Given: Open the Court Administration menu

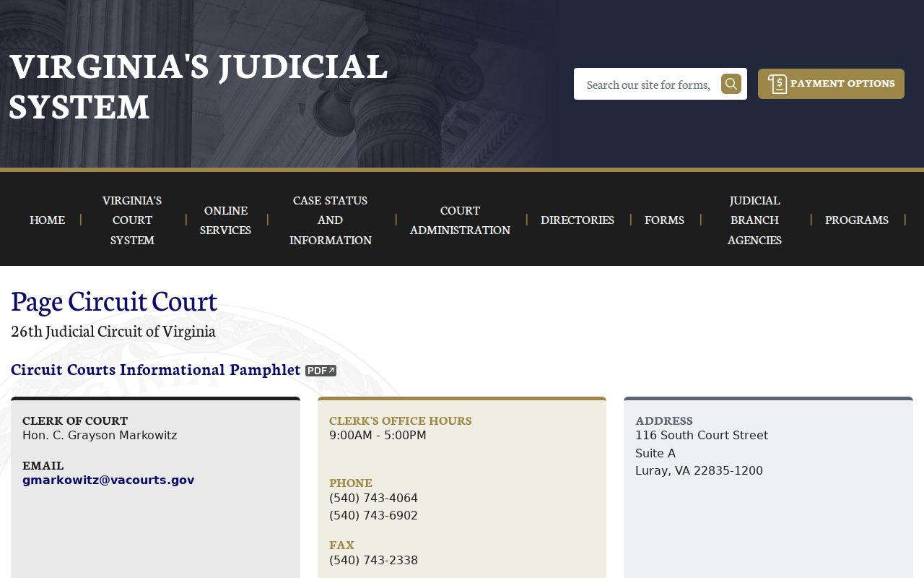Looking at the screenshot, I should coord(460,220).
